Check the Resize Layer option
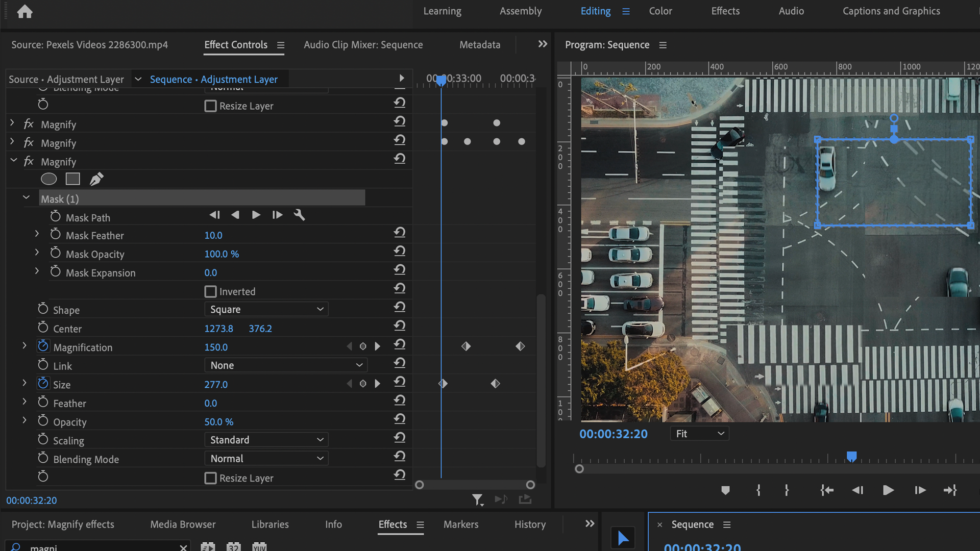This screenshot has height=551, width=980. point(210,478)
